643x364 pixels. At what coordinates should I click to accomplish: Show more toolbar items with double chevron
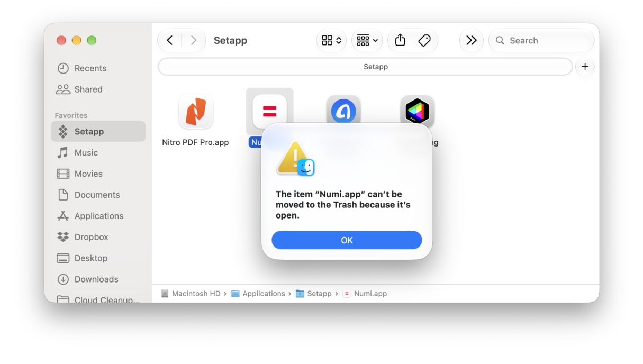[x=471, y=40]
